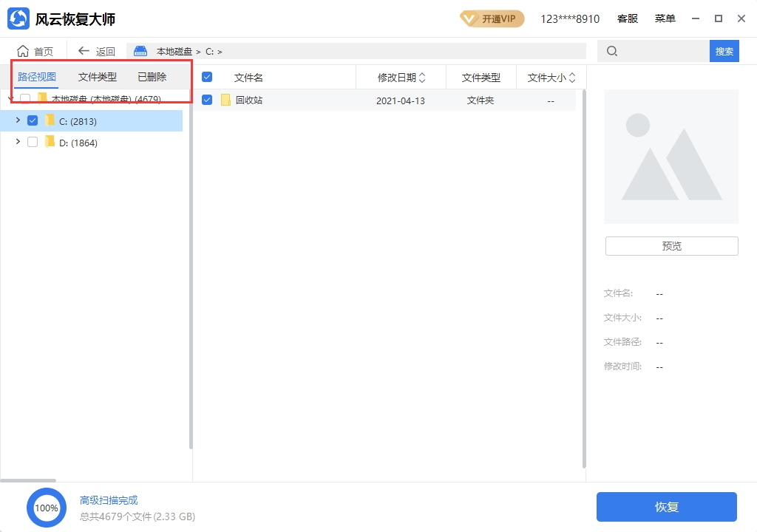757x532 pixels.
Task: Click the 开通VIP badge
Action: (x=492, y=18)
